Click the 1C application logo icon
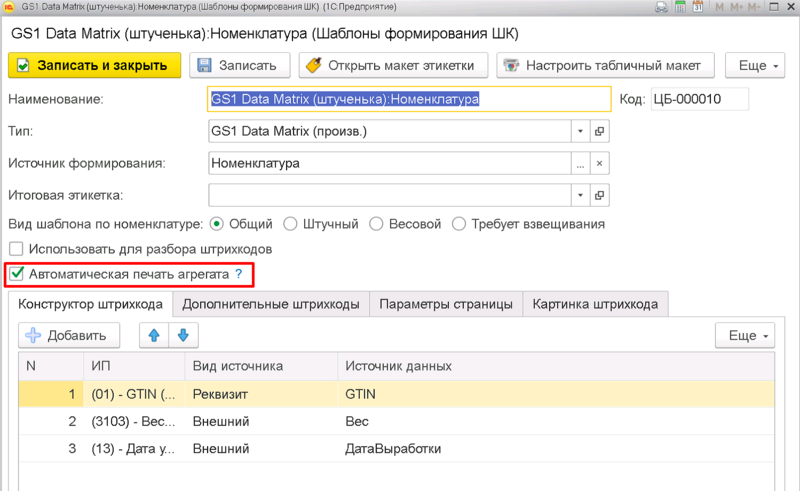Screen dimensions: 800x491 [x=9, y=7]
